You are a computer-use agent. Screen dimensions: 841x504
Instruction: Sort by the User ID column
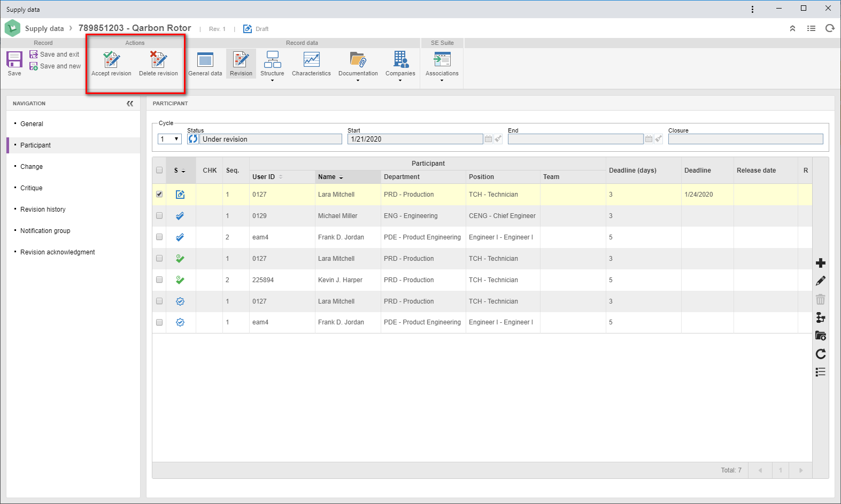coord(282,177)
